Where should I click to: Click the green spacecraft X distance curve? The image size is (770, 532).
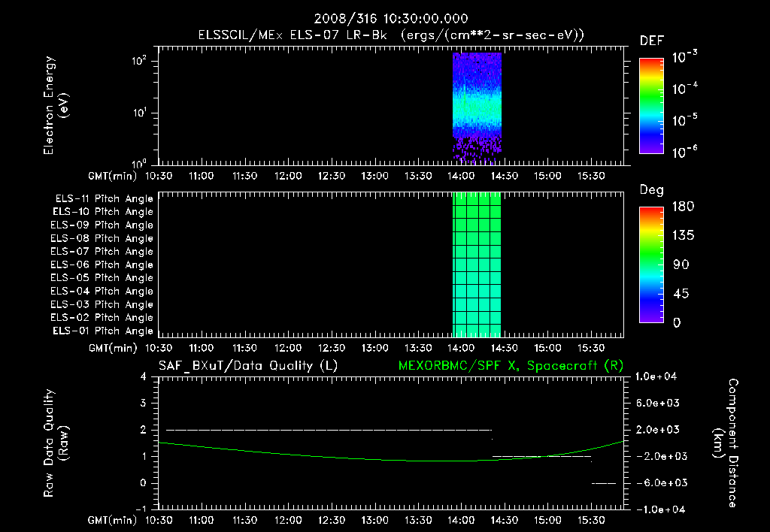coord(391,452)
